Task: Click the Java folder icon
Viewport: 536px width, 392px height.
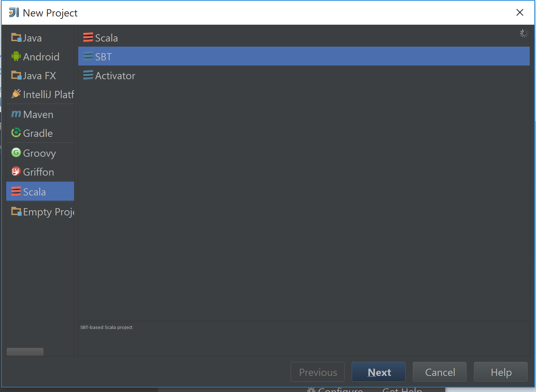Action: (16, 37)
